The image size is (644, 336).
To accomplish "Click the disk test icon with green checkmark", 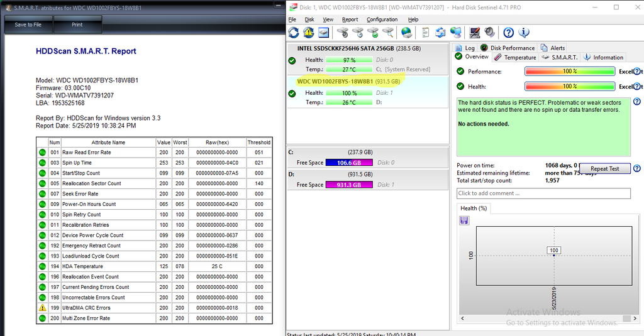I will coord(373,33).
